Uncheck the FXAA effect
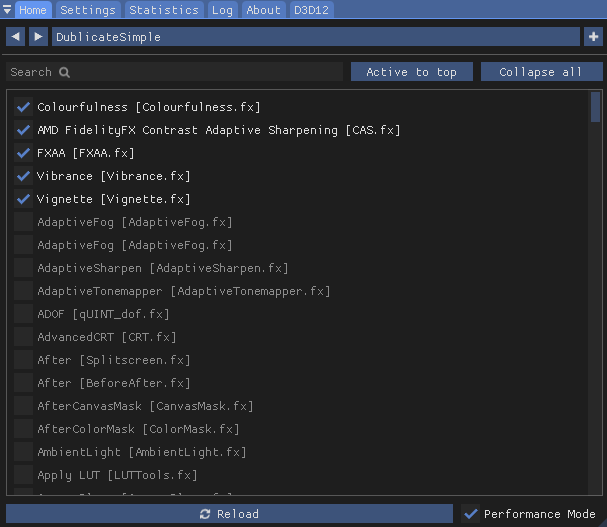607x527 pixels. point(24,153)
